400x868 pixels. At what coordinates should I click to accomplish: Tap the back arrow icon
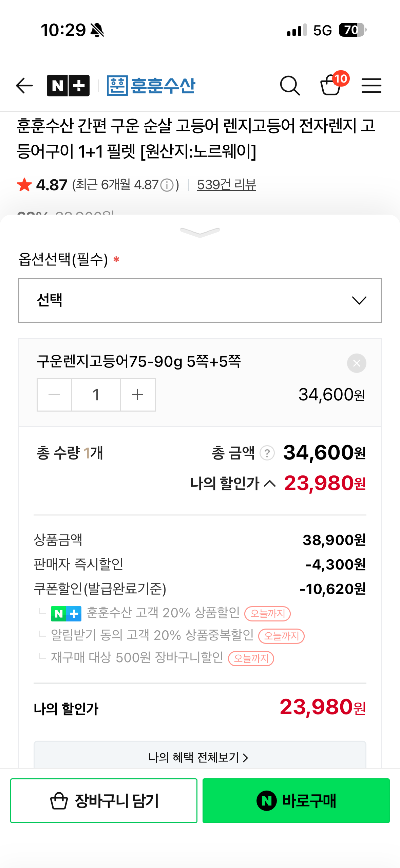[x=24, y=85]
